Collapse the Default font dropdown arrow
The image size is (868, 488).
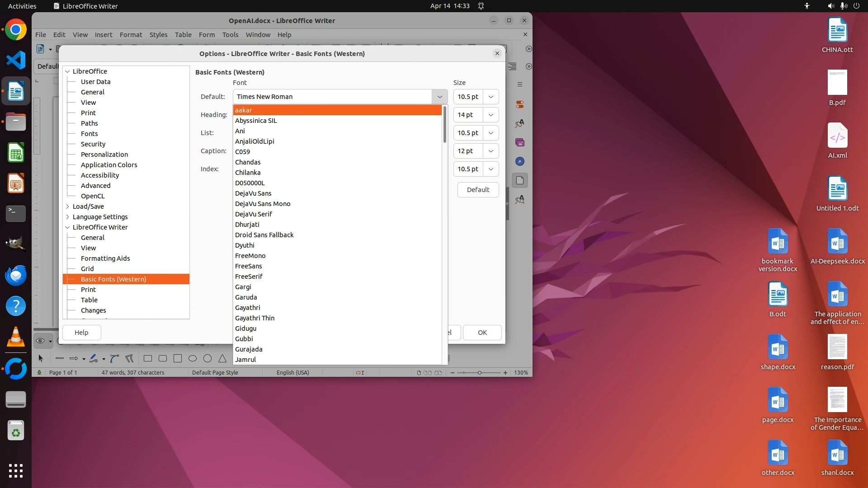pyautogui.click(x=439, y=97)
